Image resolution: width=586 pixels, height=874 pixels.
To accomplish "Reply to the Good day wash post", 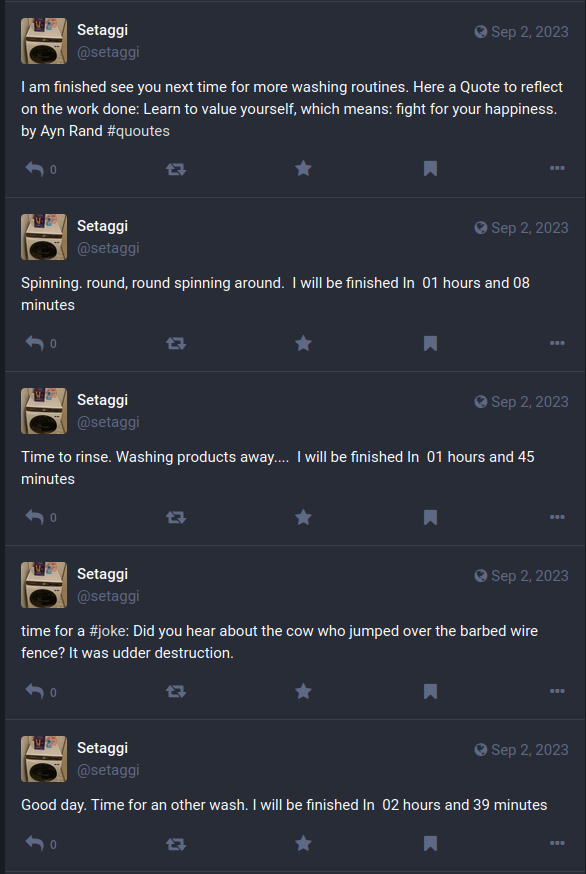I will (35, 843).
